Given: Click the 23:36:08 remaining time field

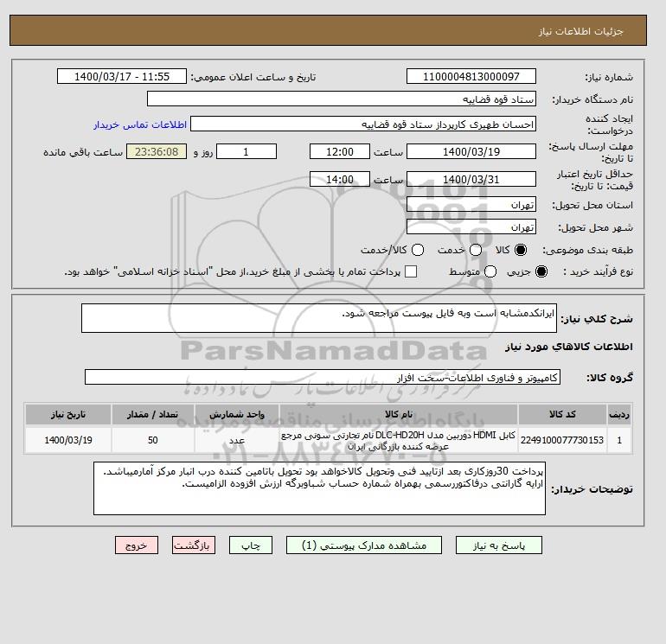Looking at the screenshot, I should (x=157, y=151).
